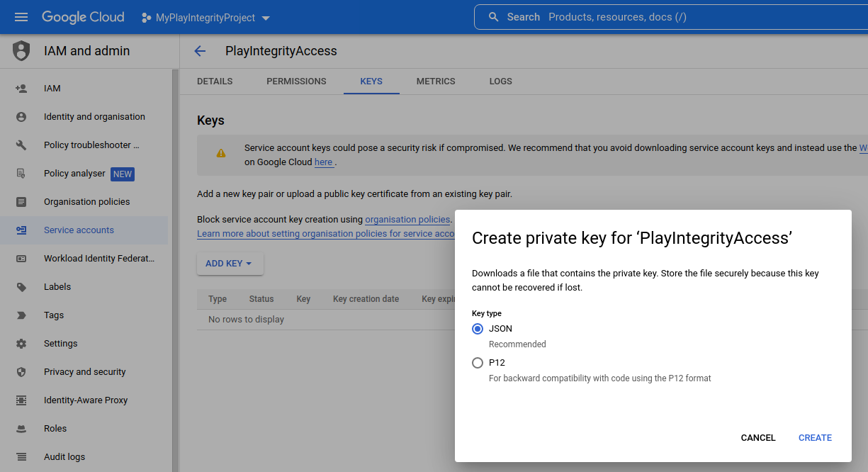Click CREATE to download the key
868x472 pixels.
[x=815, y=437]
